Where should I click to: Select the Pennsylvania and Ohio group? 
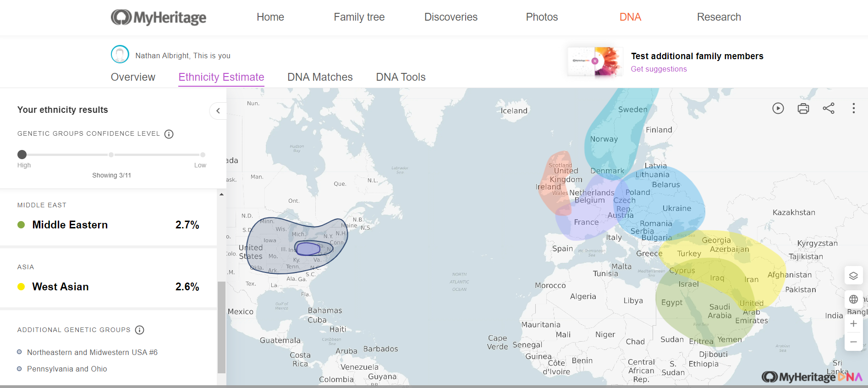click(67, 369)
